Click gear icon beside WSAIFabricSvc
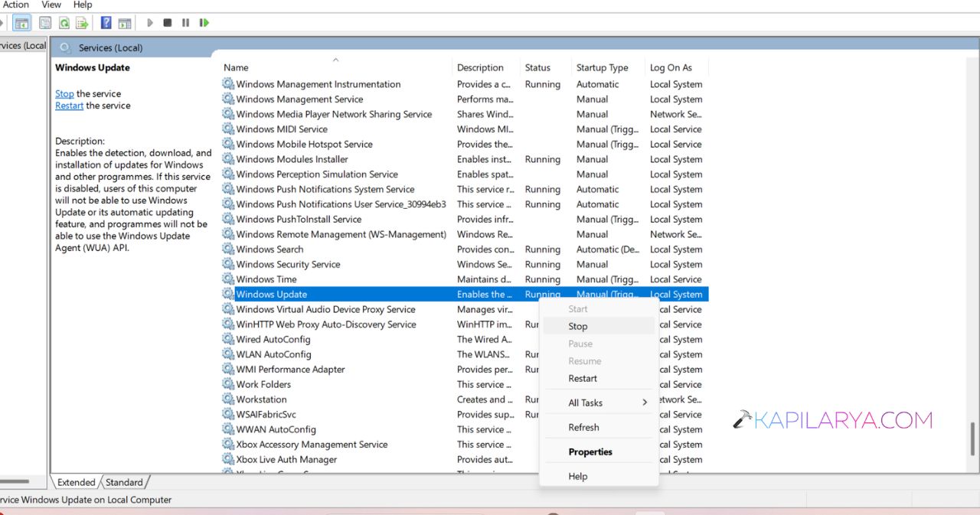Screen dimensions: 980x515 tap(228, 414)
